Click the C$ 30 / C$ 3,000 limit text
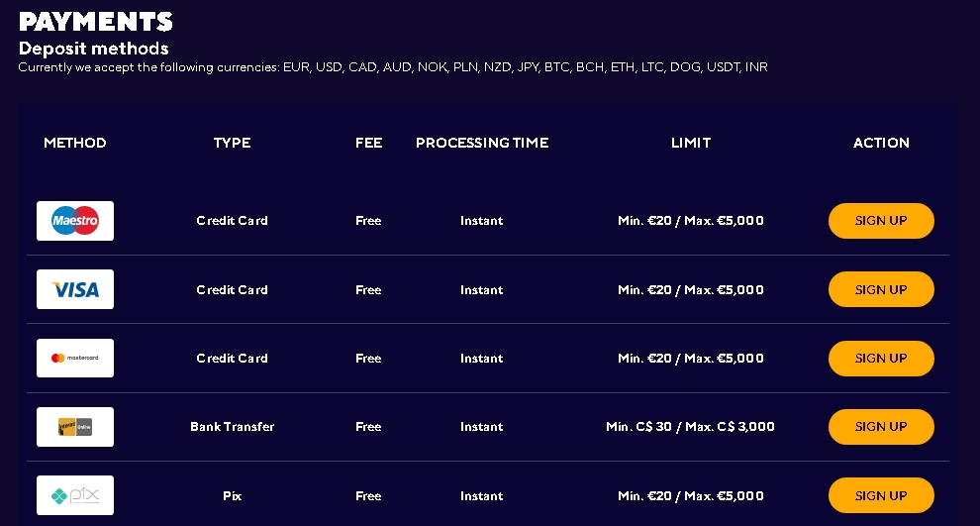Screen dimensions: 980x526 pyautogui.click(x=690, y=427)
